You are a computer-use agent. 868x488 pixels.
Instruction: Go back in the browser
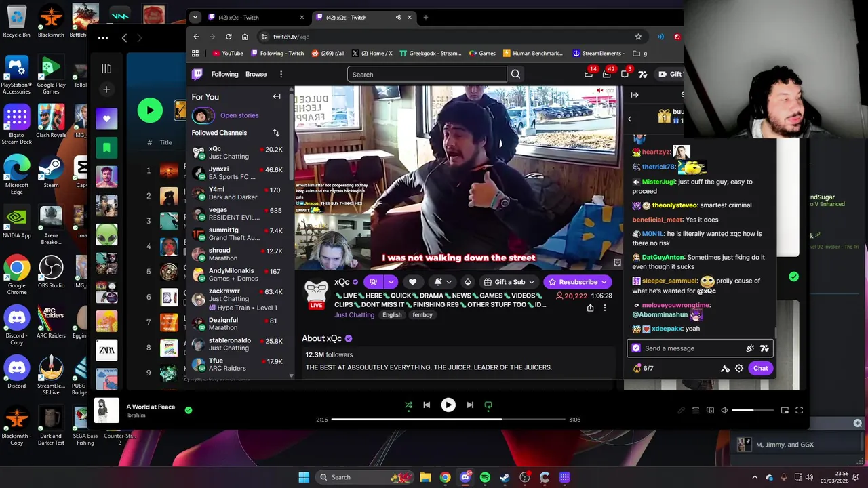click(196, 37)
